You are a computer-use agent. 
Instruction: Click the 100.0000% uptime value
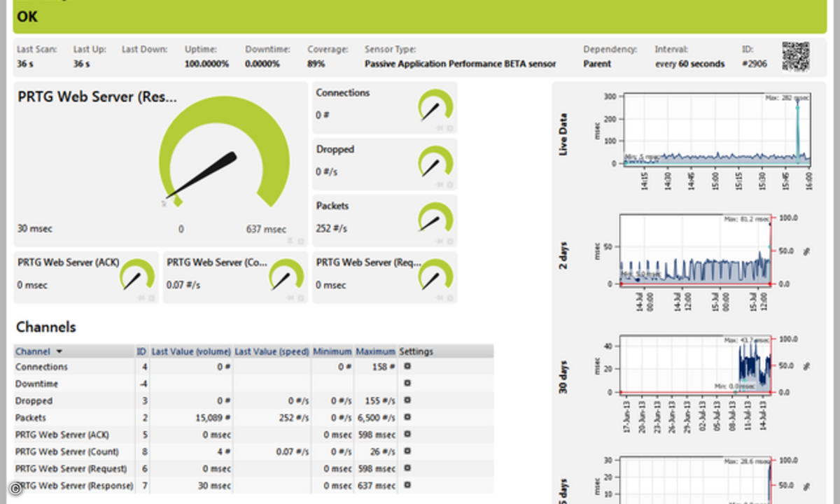(x=206, y=64)
